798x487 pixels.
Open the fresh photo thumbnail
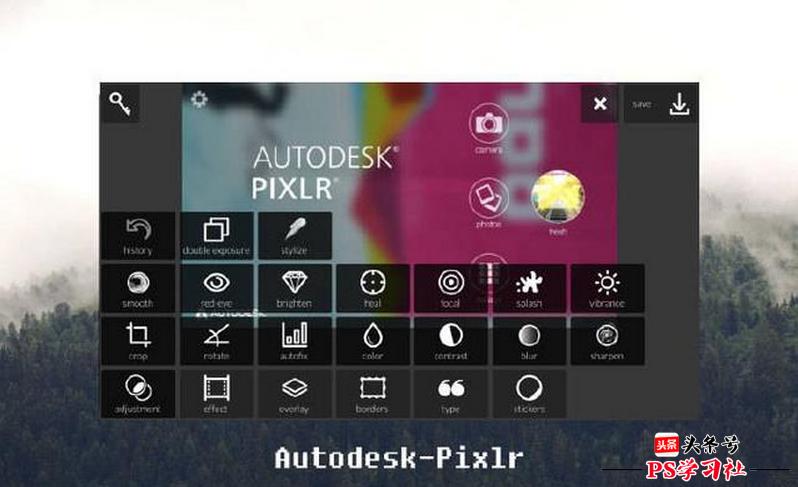(558, 203)
